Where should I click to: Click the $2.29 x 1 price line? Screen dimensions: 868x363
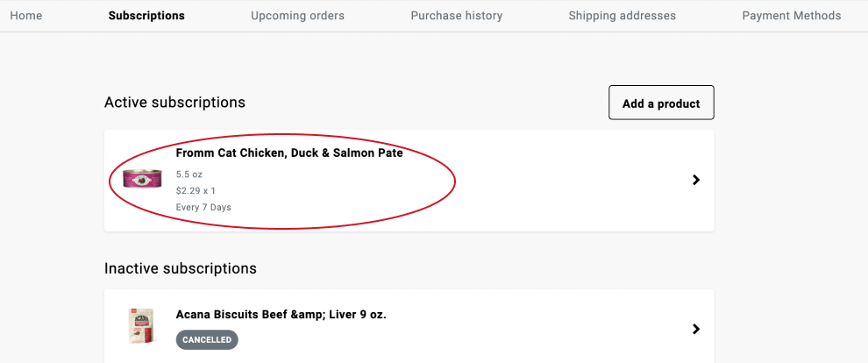click(196, 190)
